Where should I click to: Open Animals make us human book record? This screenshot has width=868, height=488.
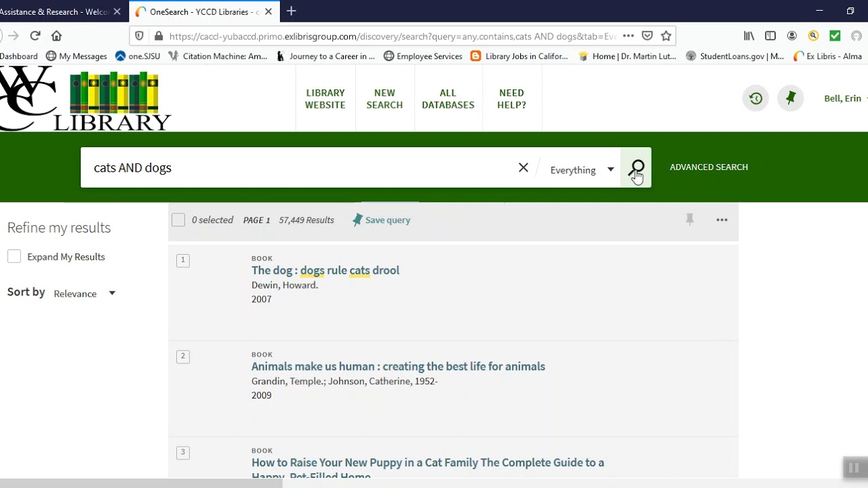click(x=398, y=367)
